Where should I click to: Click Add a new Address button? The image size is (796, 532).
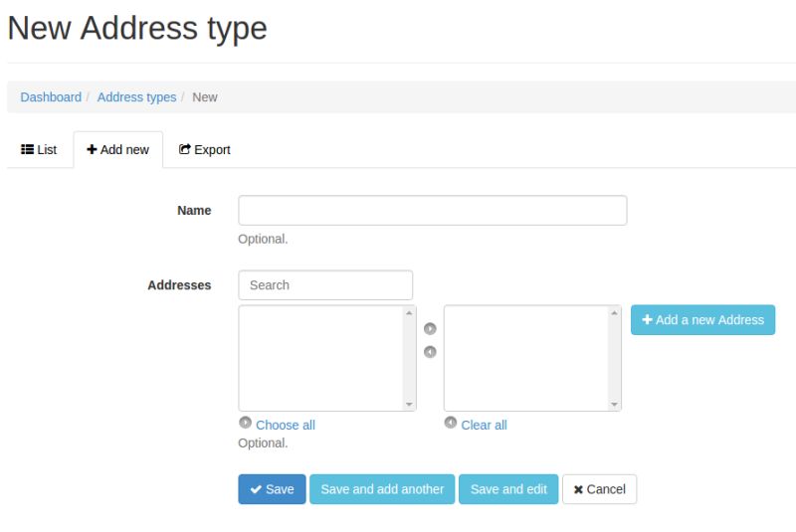coord(703,320)
